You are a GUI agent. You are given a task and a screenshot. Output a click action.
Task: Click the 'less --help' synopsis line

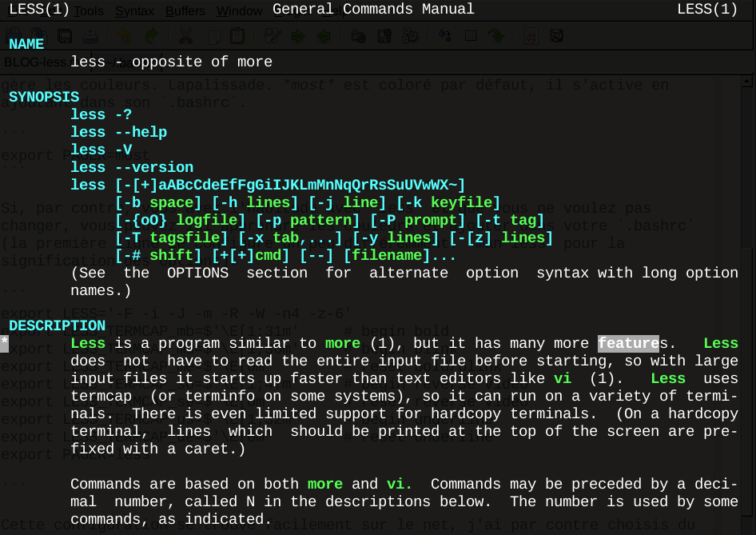coord(118,132)
